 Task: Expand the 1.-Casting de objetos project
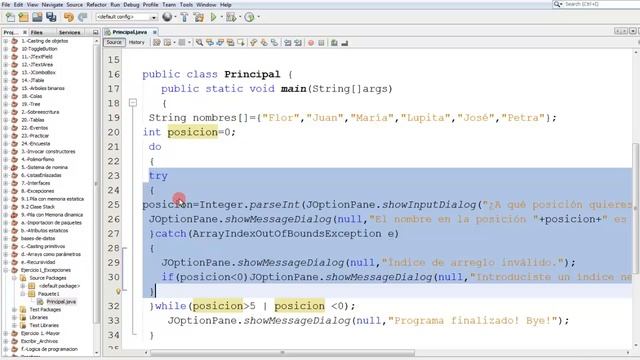point(6,41)
